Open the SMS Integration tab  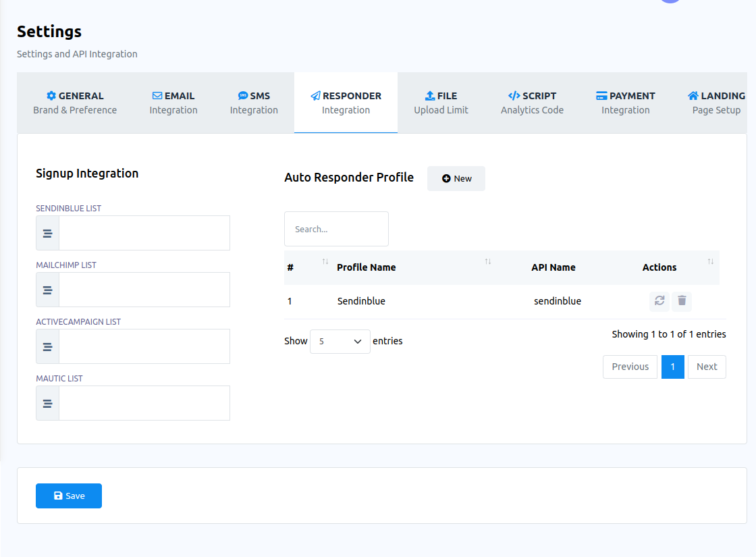[254, 103]
